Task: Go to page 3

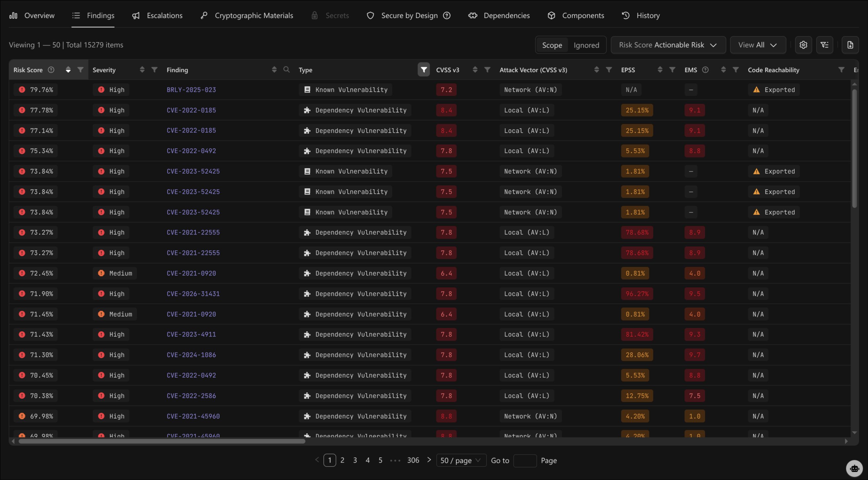Action: [355, 460]
